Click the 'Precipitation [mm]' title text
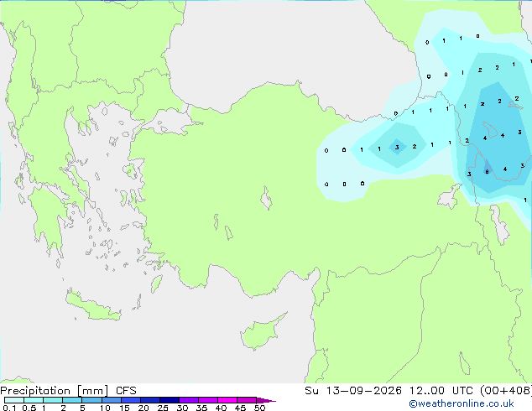This screenshot has width=532, height=411. (55, 391)
